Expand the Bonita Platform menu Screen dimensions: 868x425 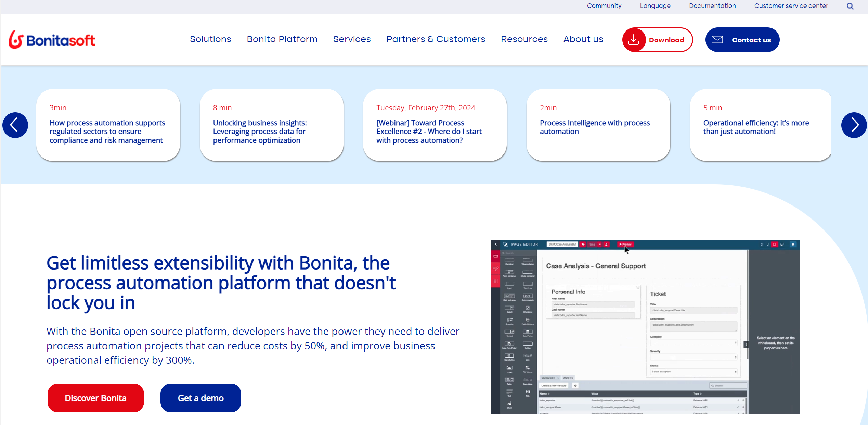click(282, 39)
